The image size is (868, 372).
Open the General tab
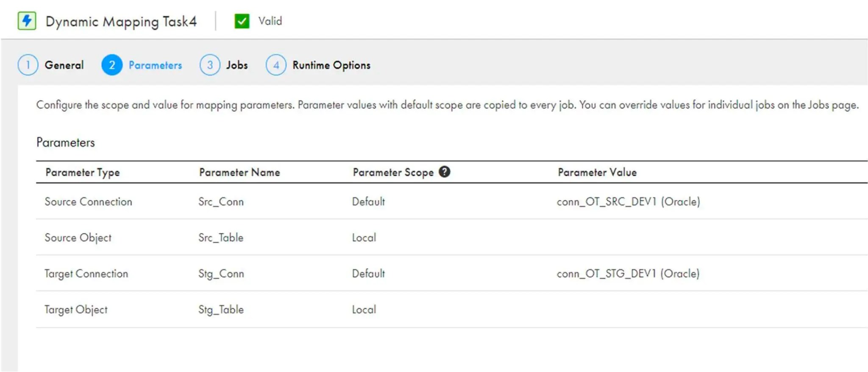(x=64, y=65)
